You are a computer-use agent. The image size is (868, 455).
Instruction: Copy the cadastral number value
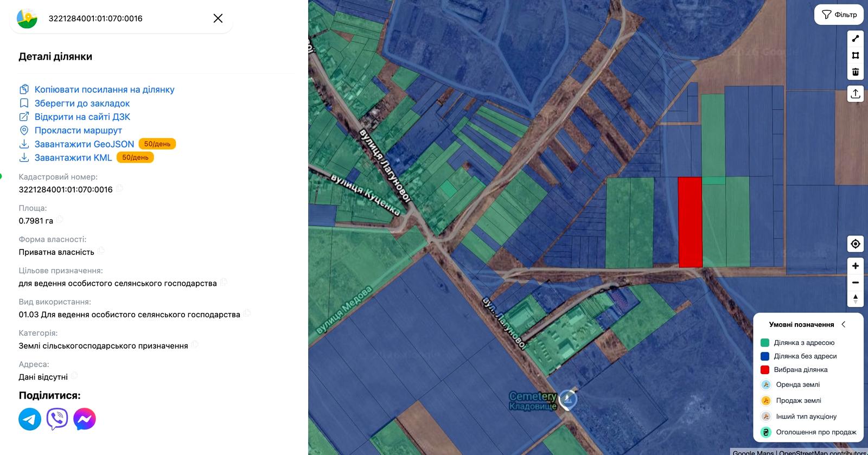coord(120,189)
